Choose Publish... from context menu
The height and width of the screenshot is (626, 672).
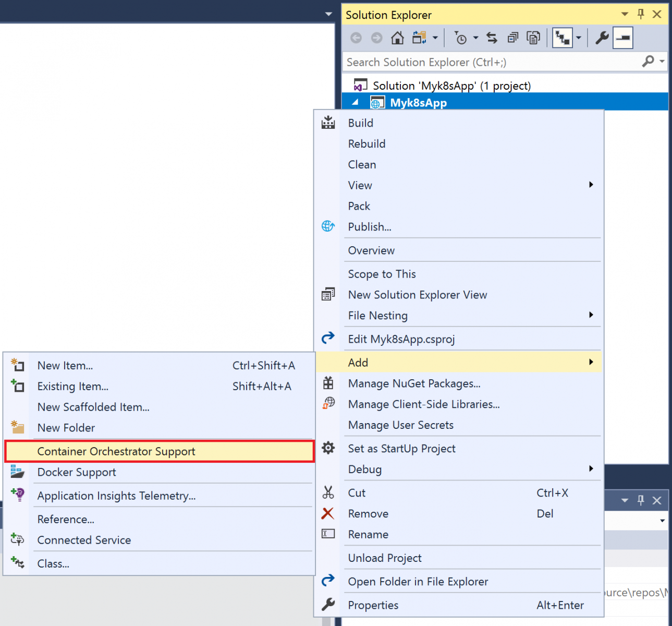(369, 227)
